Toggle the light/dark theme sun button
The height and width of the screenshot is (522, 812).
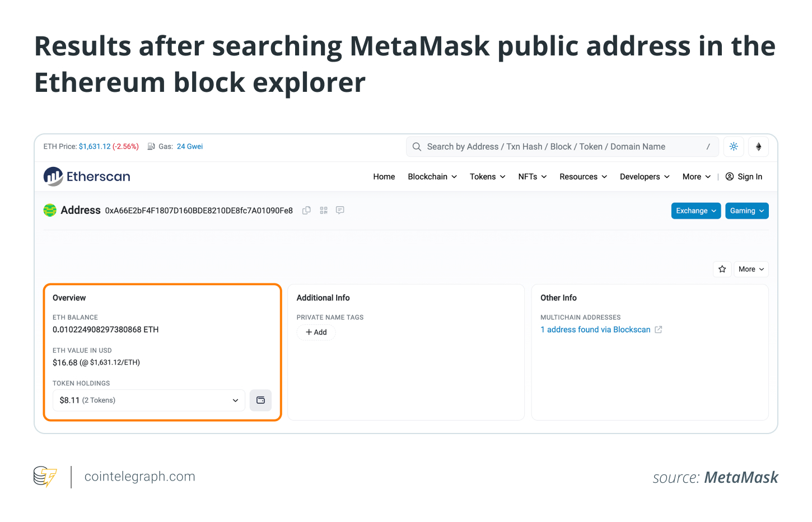click(x=734, y=147)
